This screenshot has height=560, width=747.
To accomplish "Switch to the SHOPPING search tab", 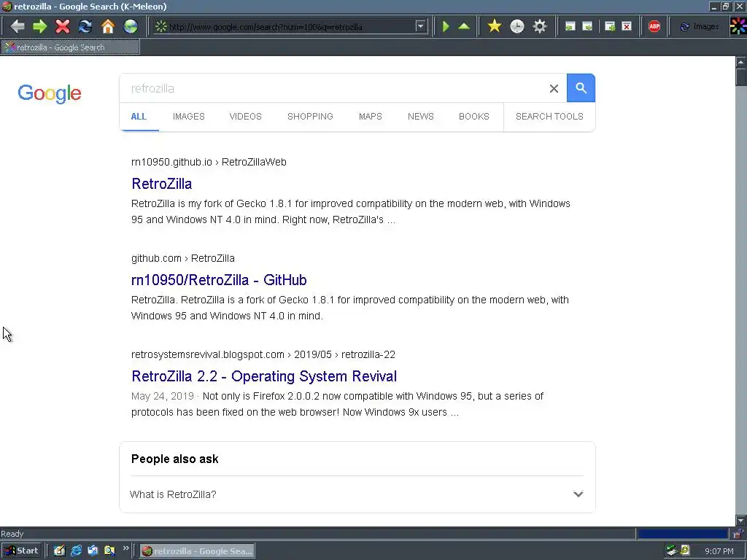I will click(x=310, y=117).
